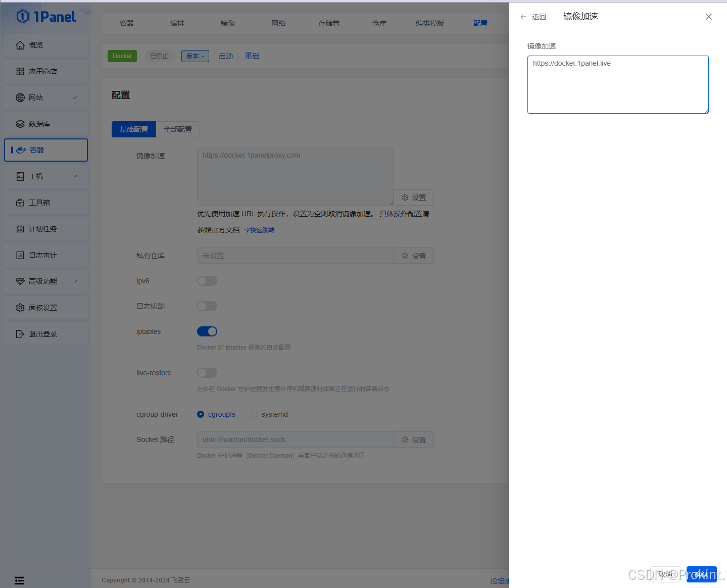Click the 私有仓库 未设置 field
727x588 pixels.
295,256
